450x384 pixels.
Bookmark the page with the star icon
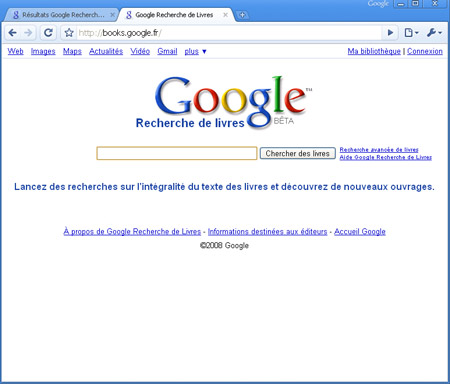69,33
